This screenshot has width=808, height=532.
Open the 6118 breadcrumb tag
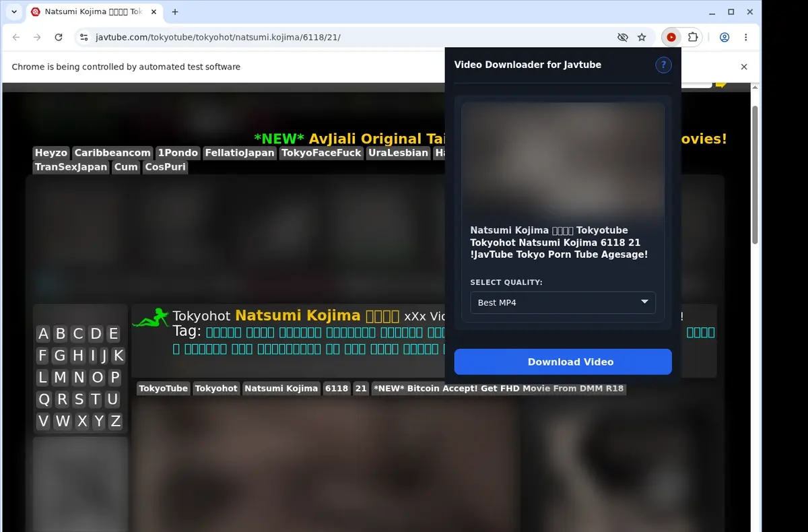336,389
